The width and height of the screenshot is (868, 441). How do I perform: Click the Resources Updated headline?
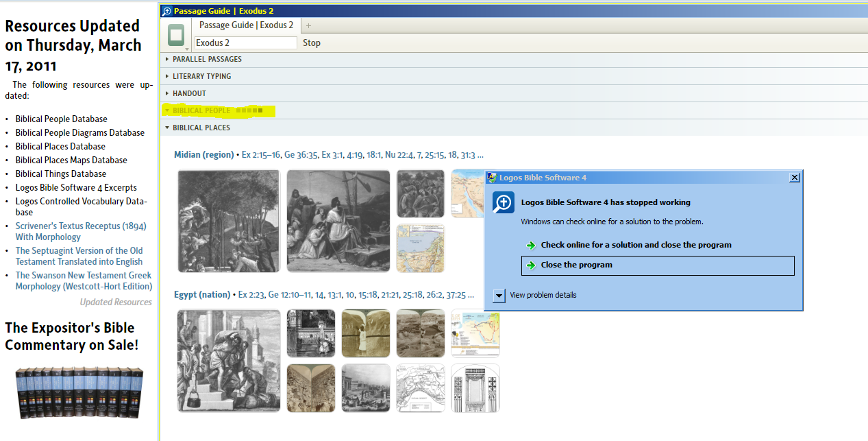(73, 45)
